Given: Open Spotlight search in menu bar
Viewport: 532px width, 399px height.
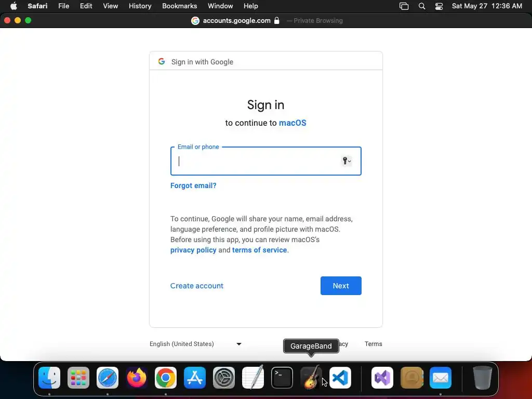Looking at the screenshot, I should [422, 6].
